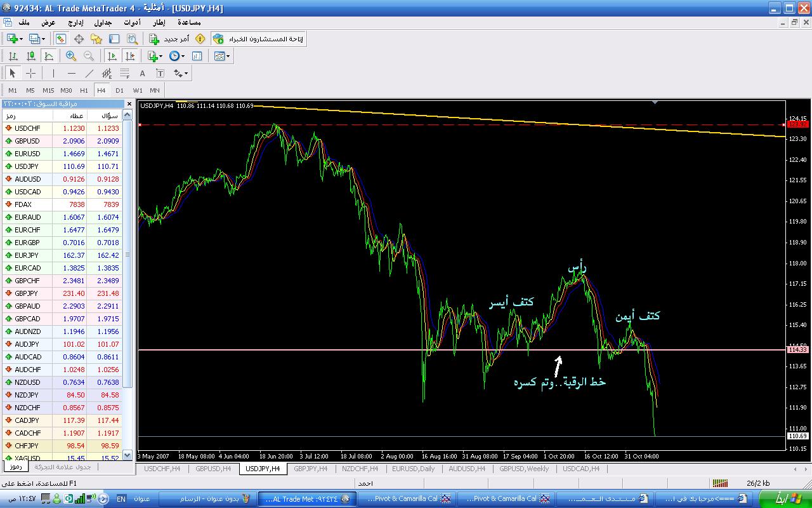Switch to the GBPJPY,H4 chart tab
The image size is (812, 508).
tap(312, 469)
